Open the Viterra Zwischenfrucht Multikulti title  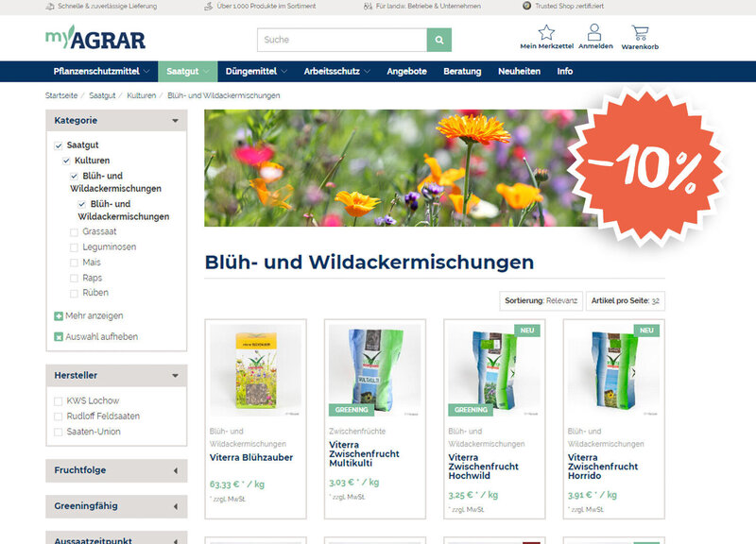coord(364,454)
